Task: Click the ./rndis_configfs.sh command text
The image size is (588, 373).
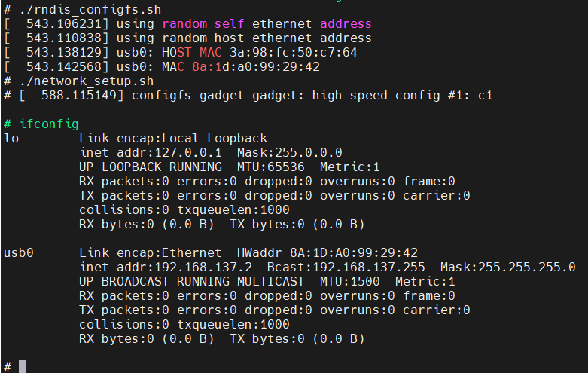Action: coord(90,9)
